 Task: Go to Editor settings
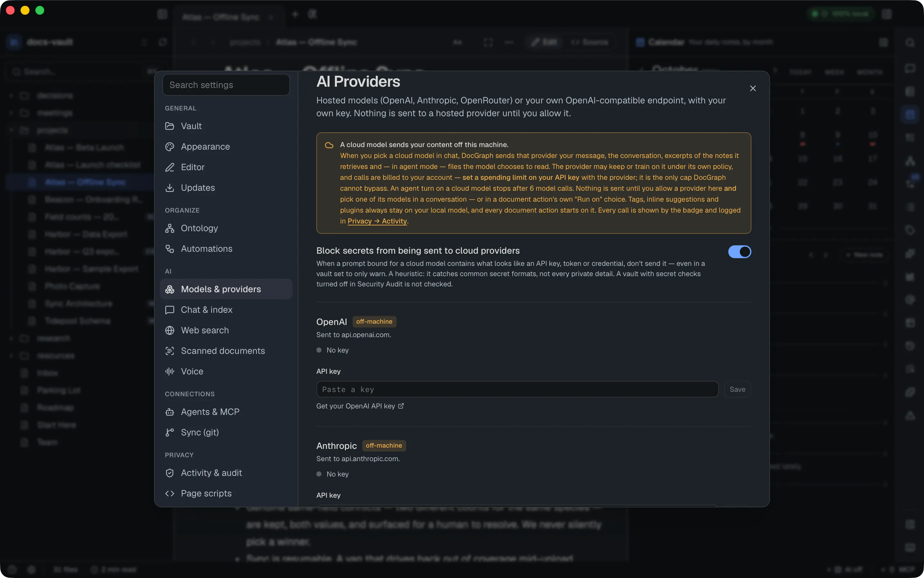click(226, 167)
